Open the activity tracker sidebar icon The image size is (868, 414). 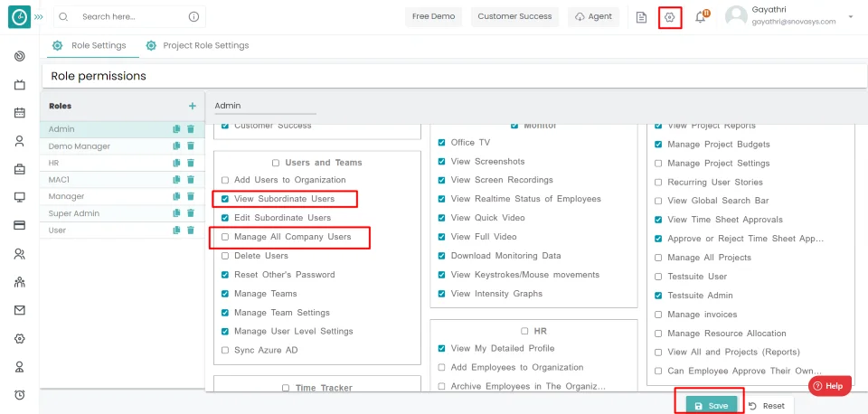20,56
